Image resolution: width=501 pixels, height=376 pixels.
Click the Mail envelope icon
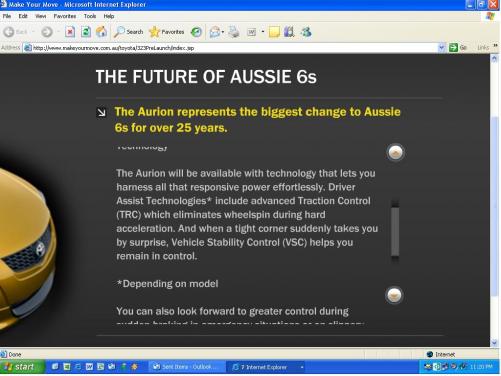coord(215,32)
